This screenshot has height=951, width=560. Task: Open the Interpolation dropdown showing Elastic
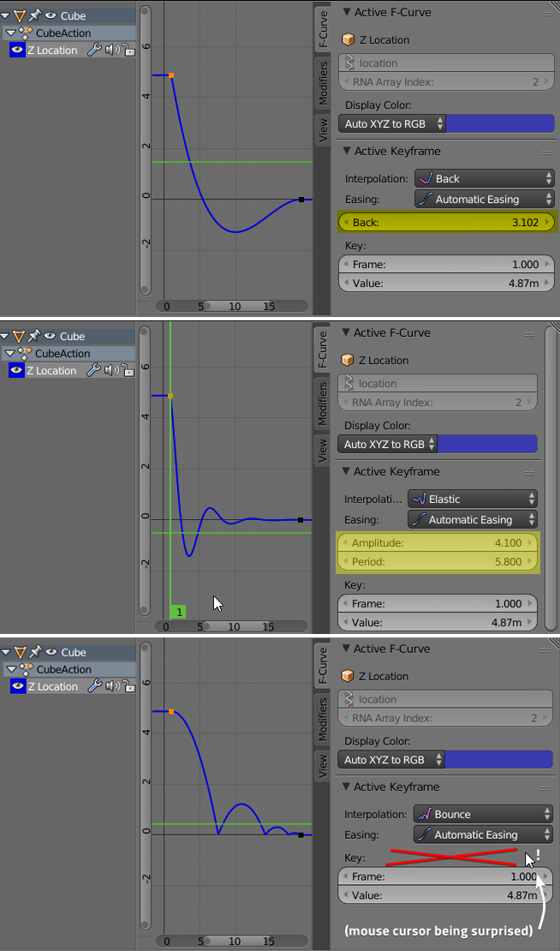tap(472, 499)
